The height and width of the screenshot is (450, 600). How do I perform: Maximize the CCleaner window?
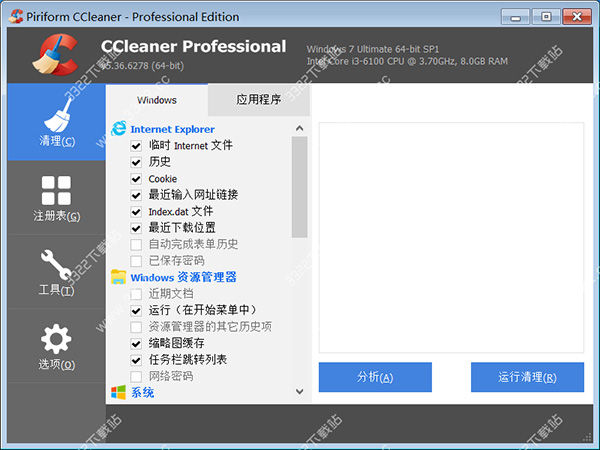coord(546,17)
